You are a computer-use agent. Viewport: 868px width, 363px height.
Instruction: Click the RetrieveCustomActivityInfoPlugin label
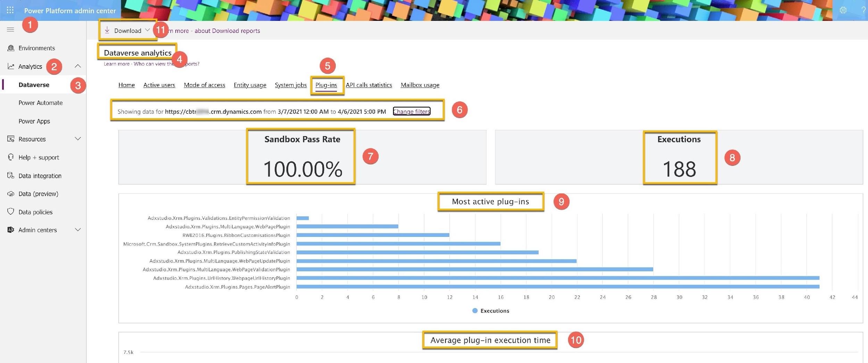tap(207, 244)
